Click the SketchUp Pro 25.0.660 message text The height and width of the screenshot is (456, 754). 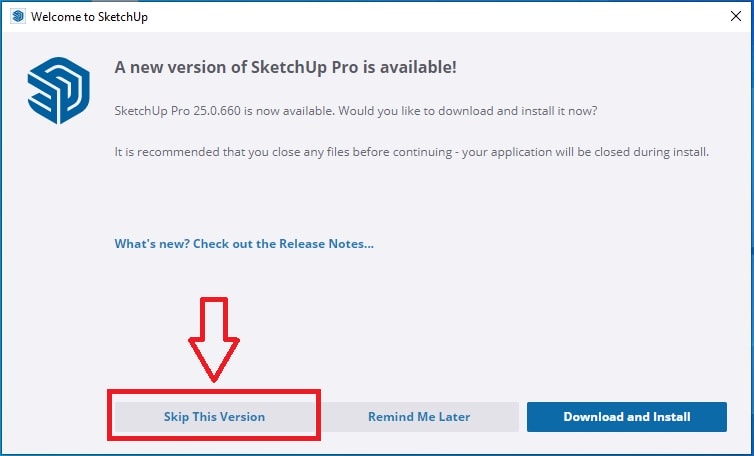pos(356,111)
